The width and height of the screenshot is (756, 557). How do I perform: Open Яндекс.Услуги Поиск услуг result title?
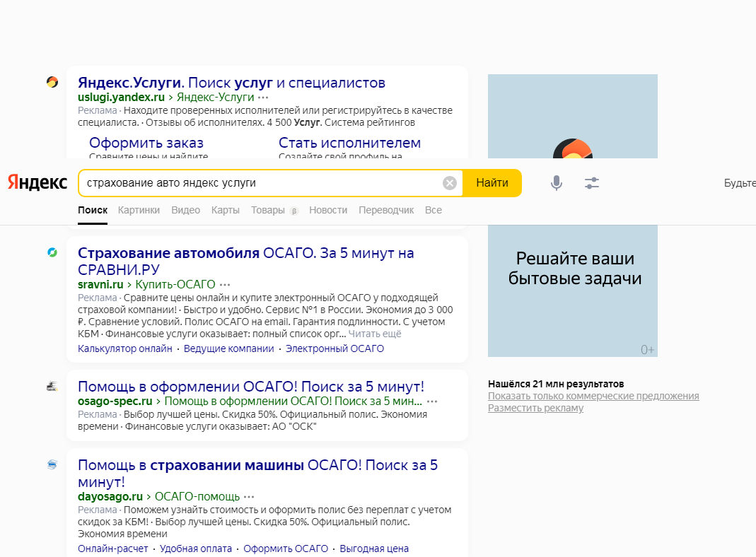(231, 83)
